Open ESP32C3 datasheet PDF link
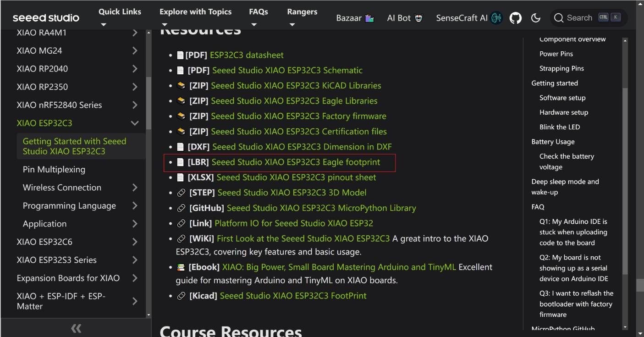 click(x=247, y=55)
